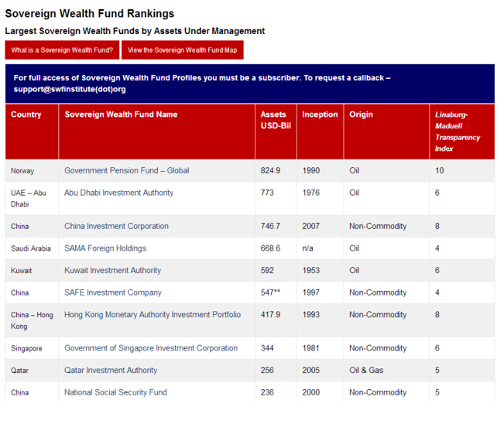Click the Inception column header
This screenshot has height=424, width=504.
click(x=320, y=115)
